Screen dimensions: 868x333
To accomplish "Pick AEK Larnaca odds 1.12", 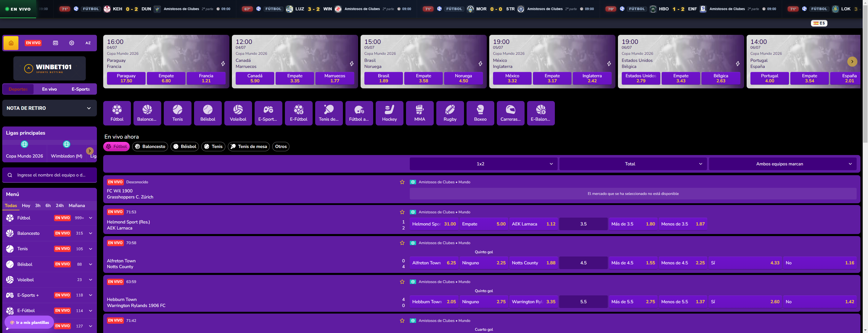I will click(x=534, y=224).
